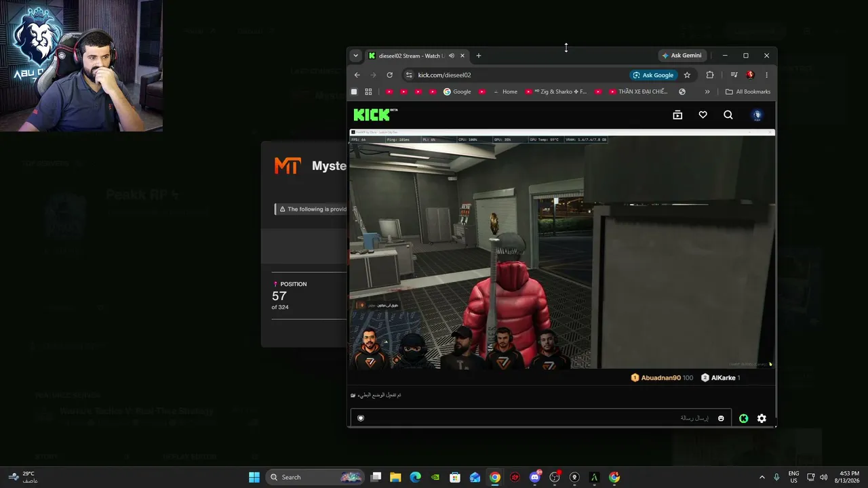Open chat settings gear icon
The height and width of the screenshot is (488, 868).
[762, 418]
